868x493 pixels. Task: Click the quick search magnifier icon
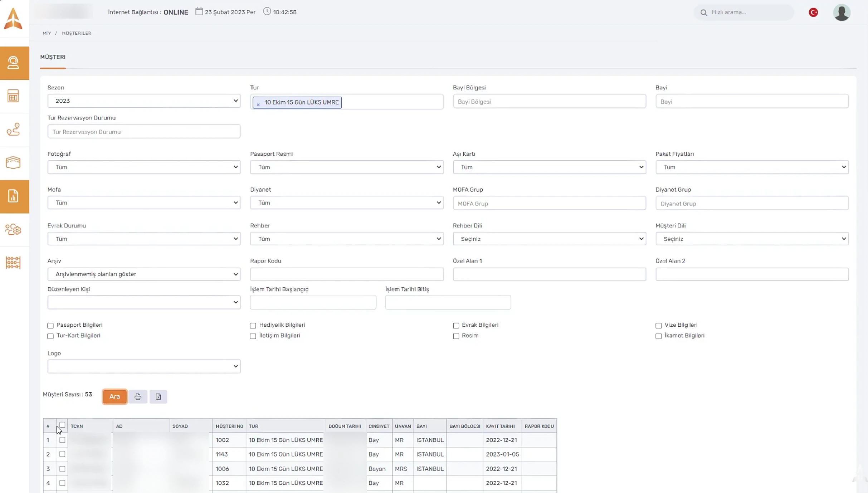point(704,13)
